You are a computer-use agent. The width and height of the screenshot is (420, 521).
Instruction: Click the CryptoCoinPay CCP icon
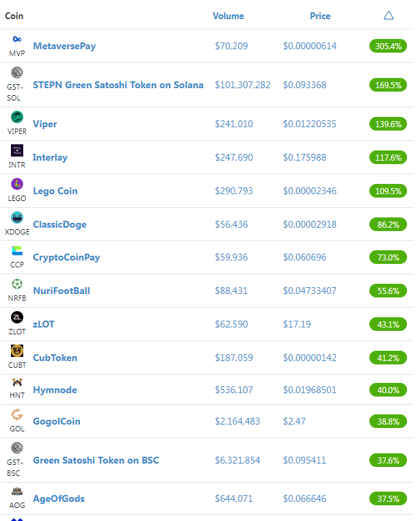pos(17,250)
